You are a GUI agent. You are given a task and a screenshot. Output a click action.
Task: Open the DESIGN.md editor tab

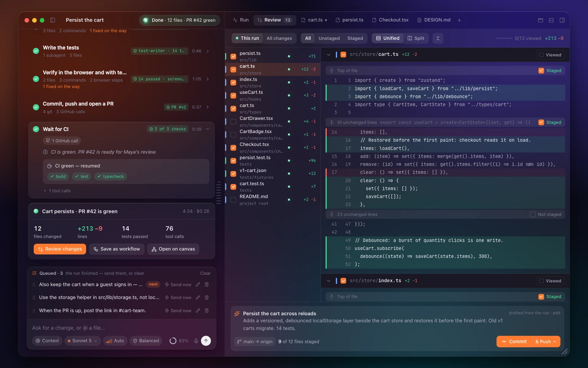coord(434,20)
